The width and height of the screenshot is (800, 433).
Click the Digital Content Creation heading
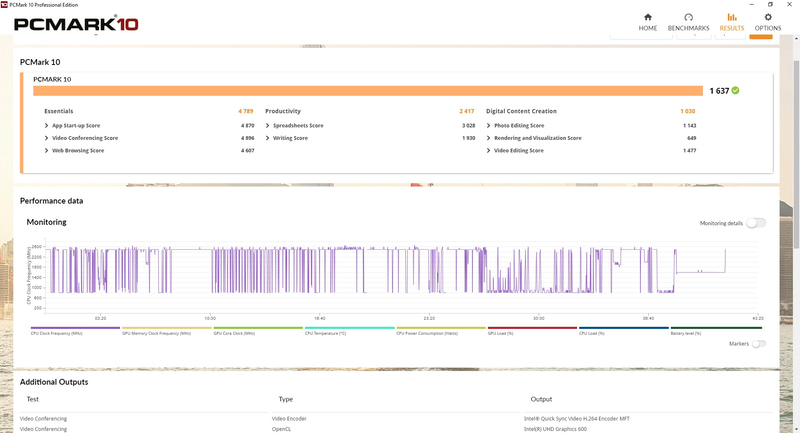pos(521,111)
